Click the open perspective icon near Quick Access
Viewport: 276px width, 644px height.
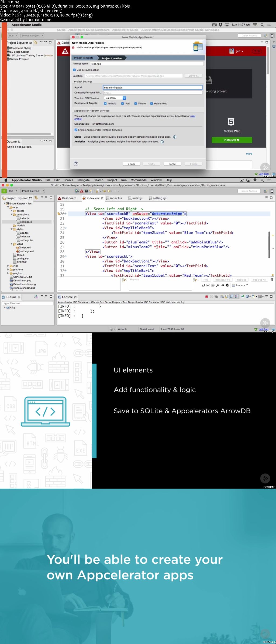pos(266,191)
